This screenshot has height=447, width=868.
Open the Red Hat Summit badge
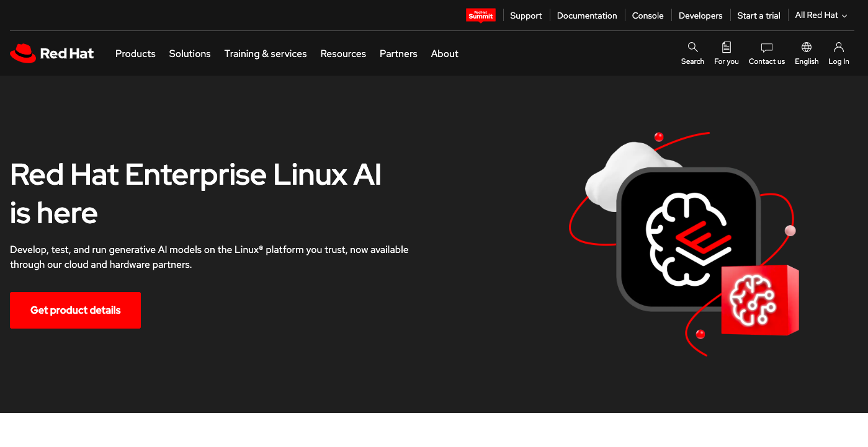[481, 15]
